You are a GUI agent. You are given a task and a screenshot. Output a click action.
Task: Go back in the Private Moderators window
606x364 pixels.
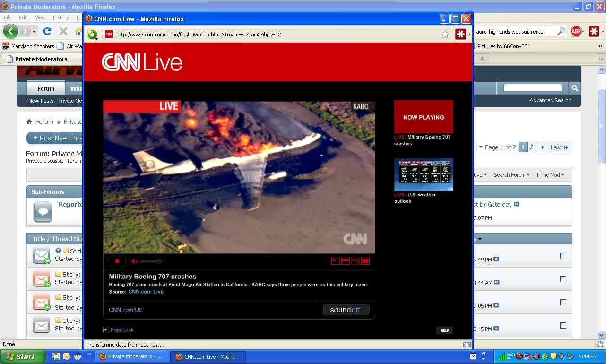11,31
